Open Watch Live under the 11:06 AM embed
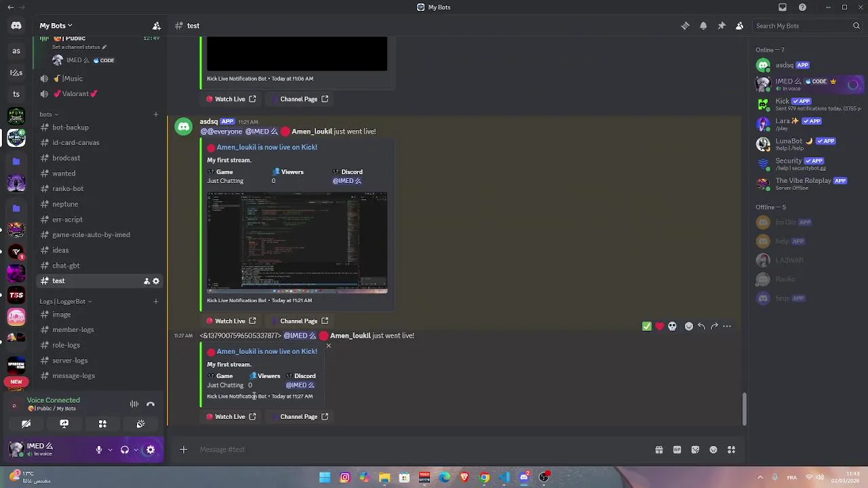 click(231, 99)
